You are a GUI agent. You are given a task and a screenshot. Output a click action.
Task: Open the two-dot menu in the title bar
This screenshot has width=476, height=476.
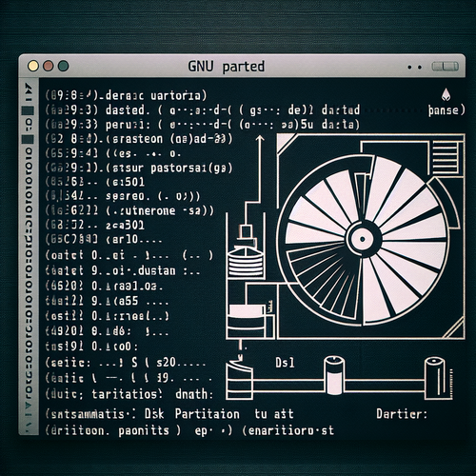coord(414,68)
